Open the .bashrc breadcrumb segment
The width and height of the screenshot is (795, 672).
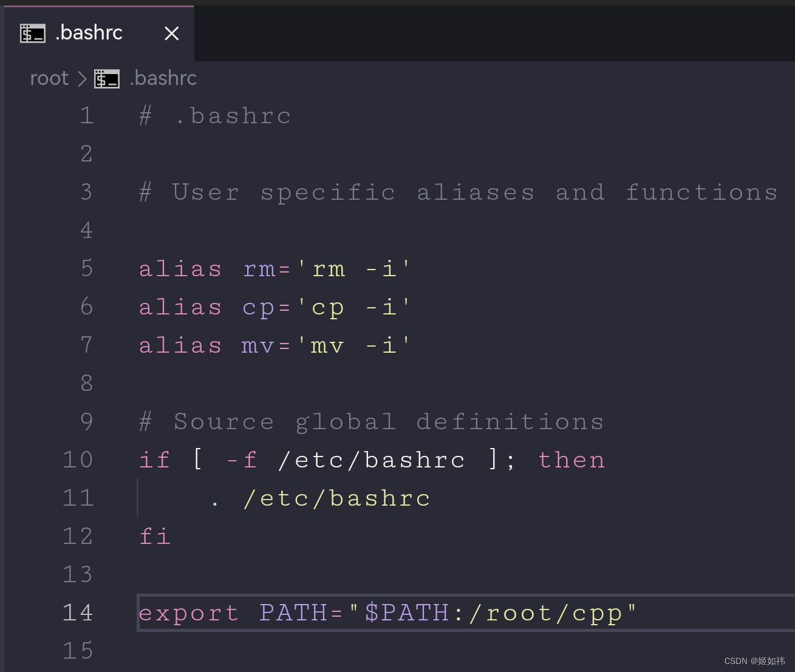pos(163,78)
